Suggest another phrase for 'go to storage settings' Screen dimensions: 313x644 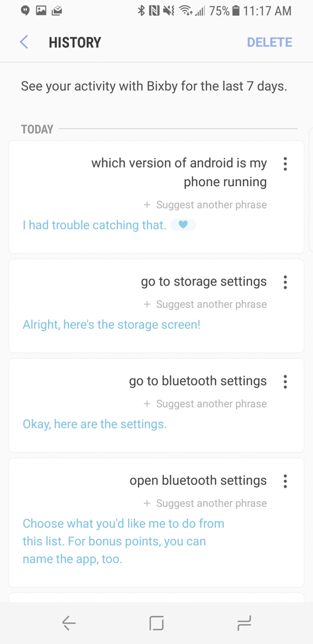click(205, 304)
